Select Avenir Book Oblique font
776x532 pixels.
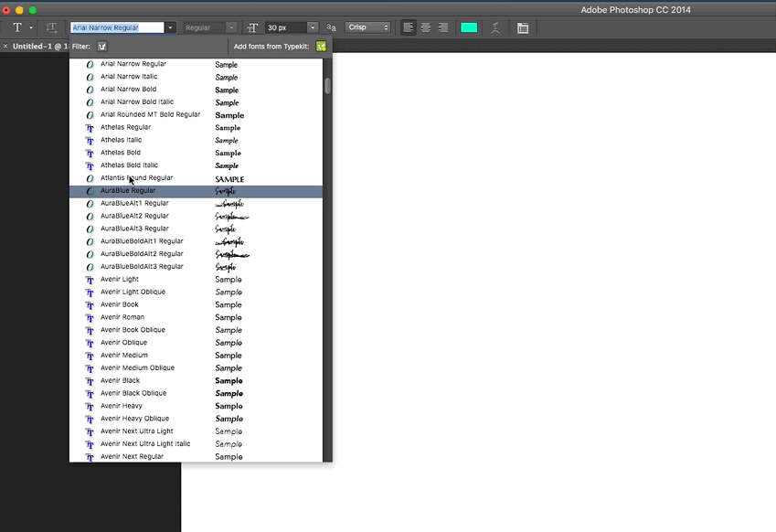[196, 330]
